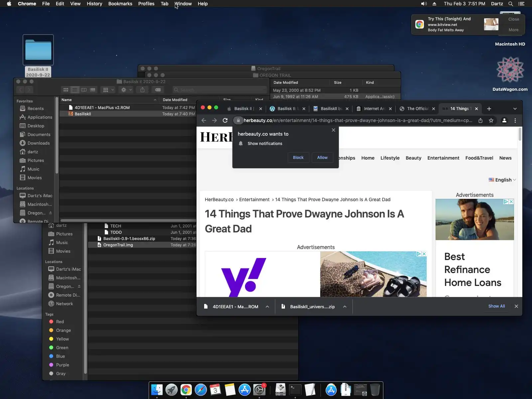Switch Finder to icon view
Image resolution: width=532 pixels, height=399 pixels.
point(66,90)
